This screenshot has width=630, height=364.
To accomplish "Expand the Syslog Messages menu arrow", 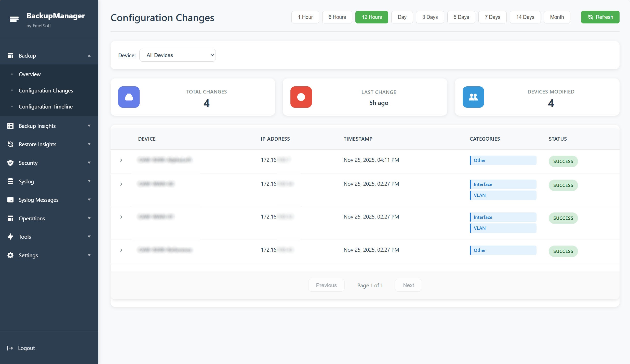I will click(x=89, y=200).
